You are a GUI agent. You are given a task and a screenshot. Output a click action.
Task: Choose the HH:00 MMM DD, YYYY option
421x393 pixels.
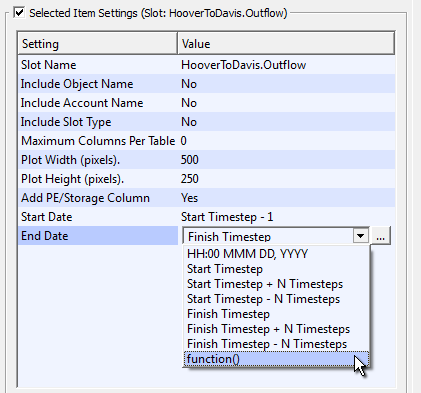pos(276,254)
